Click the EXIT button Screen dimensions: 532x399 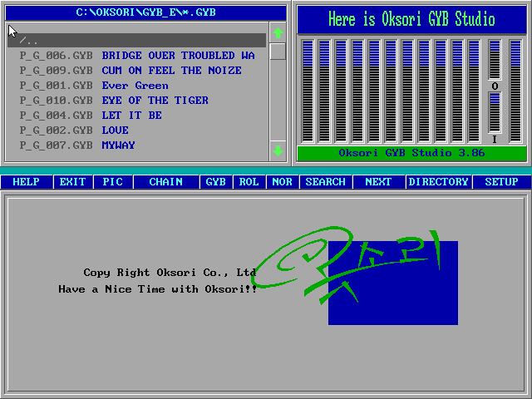[x=72, y=182]
